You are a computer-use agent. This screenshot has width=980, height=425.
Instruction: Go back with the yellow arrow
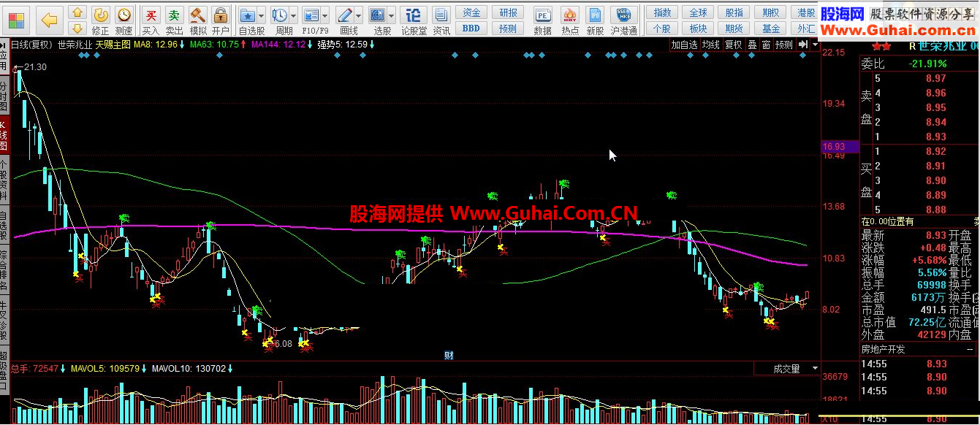click(x=49, y=20)
